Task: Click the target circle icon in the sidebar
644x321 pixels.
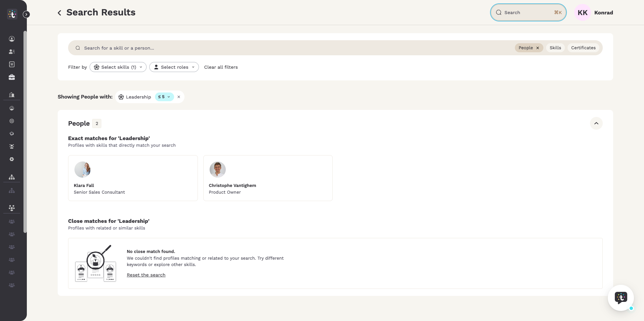Action: pyautogui.click(x=12, y=121)
